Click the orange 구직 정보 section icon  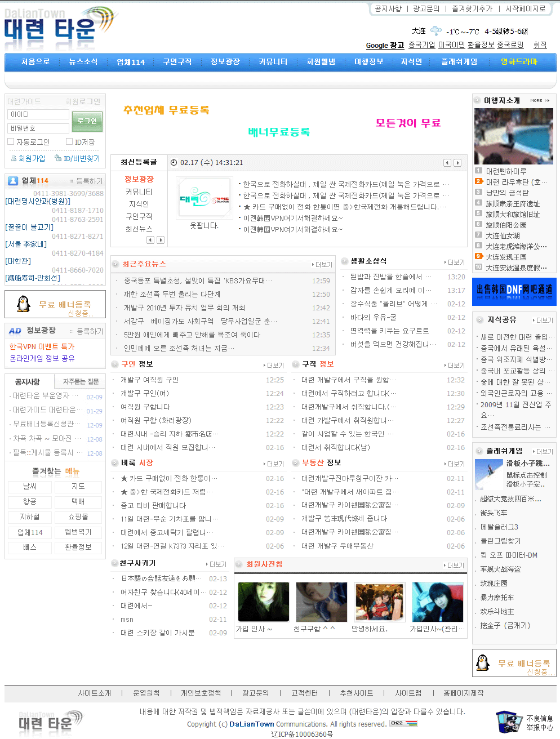(296, 364)
